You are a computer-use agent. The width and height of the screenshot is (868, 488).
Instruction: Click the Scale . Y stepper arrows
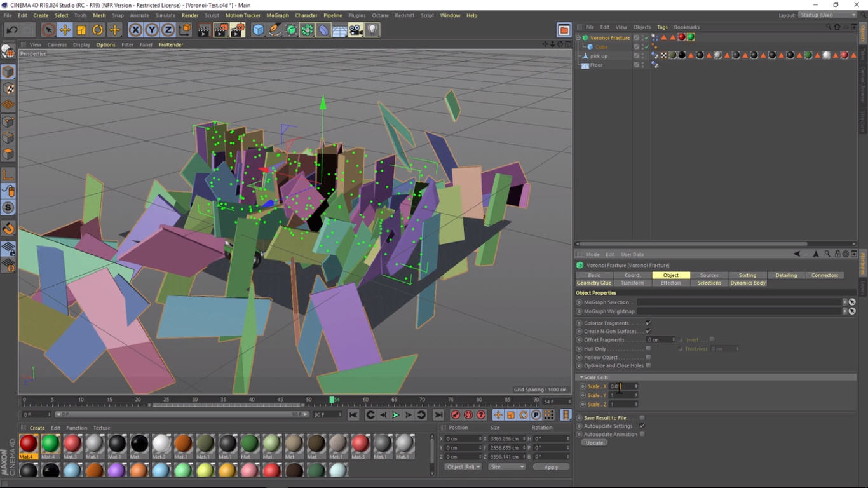635,395
